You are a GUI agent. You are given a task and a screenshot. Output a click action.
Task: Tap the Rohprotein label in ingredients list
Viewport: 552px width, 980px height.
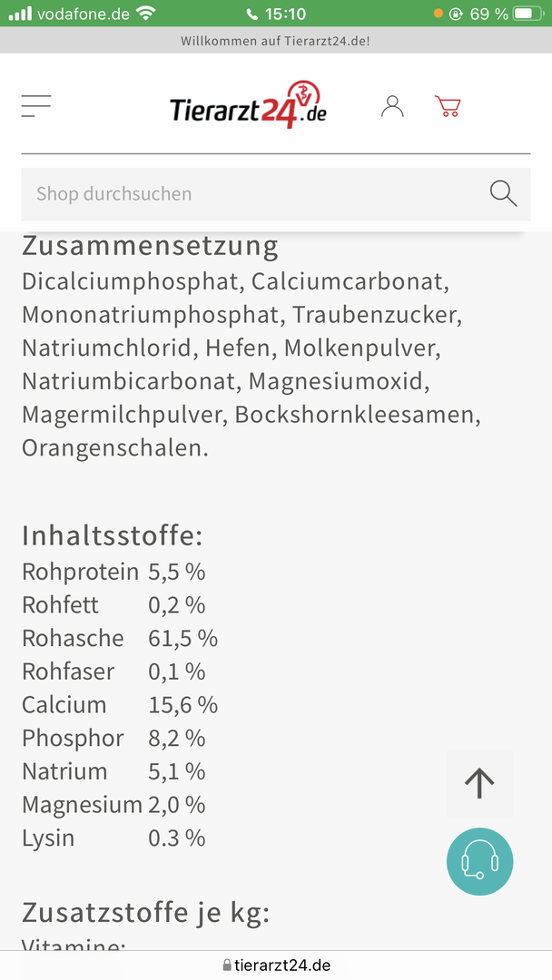click(x=80, y=572)
